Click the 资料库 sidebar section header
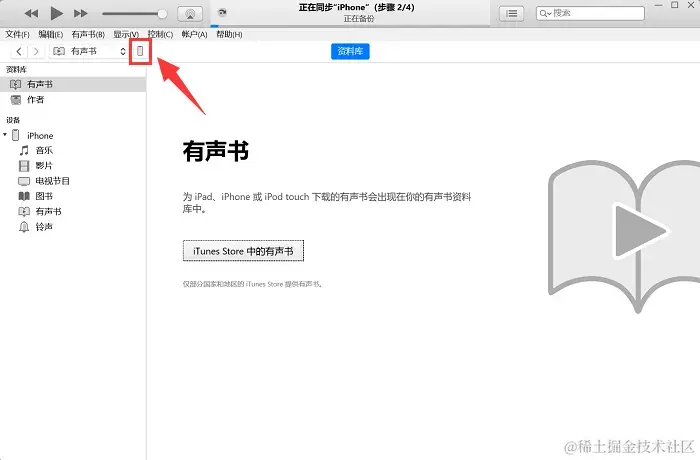The height and width of the screenshot is (460, 700). tap(17, 69)
